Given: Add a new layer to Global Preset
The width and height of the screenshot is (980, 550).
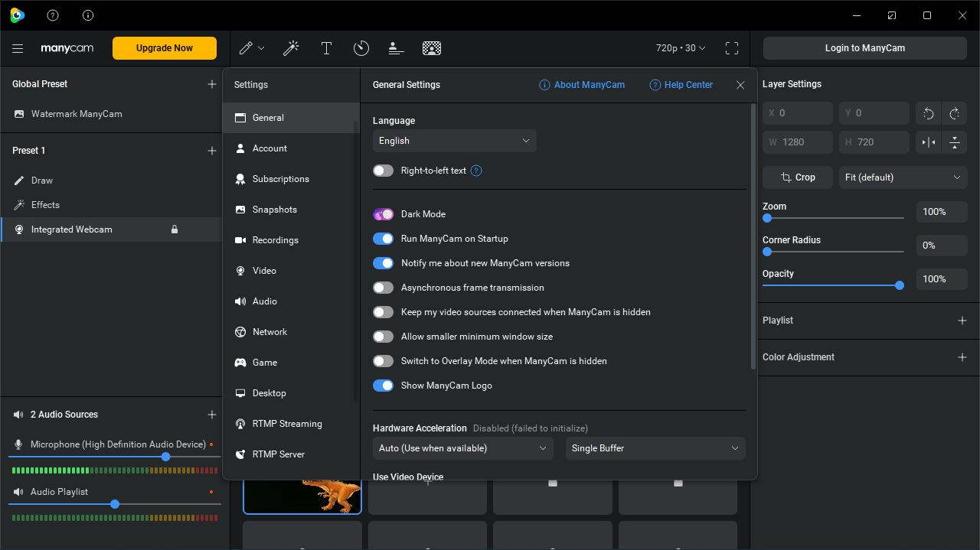Looking at the screenshot, I should [212, 84].
